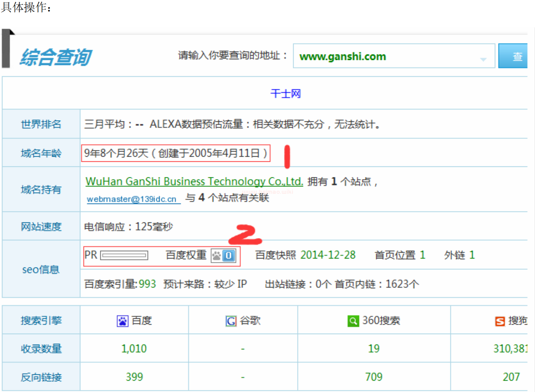
Task: Click the PR rank progress bar
Action: (124, 256)
